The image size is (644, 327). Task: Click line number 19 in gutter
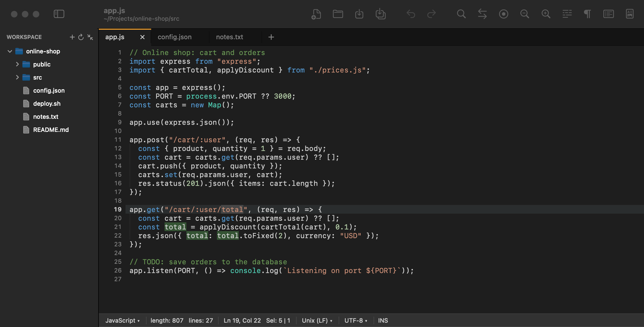coord(118,209)
